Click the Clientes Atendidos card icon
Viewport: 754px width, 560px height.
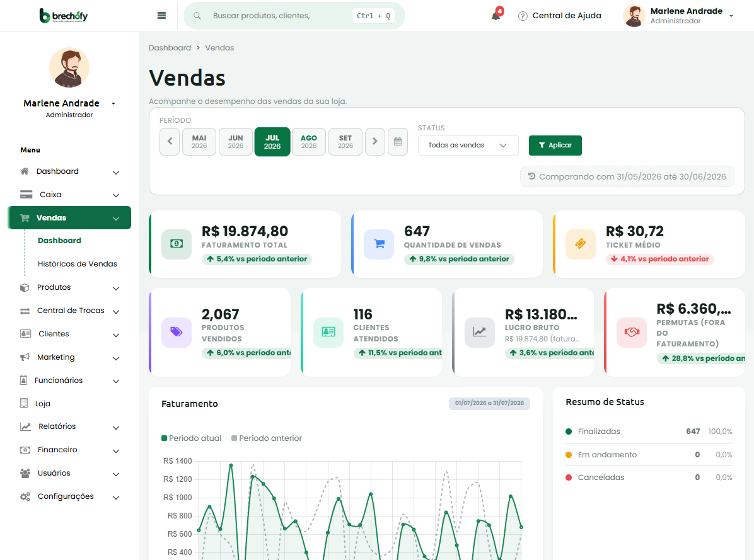coord(328,332)
